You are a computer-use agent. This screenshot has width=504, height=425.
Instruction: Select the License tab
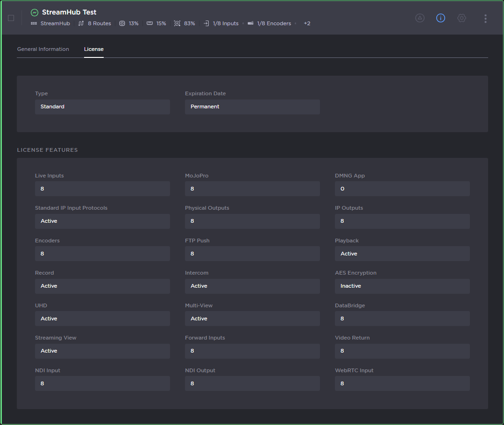tap(93, 49)
